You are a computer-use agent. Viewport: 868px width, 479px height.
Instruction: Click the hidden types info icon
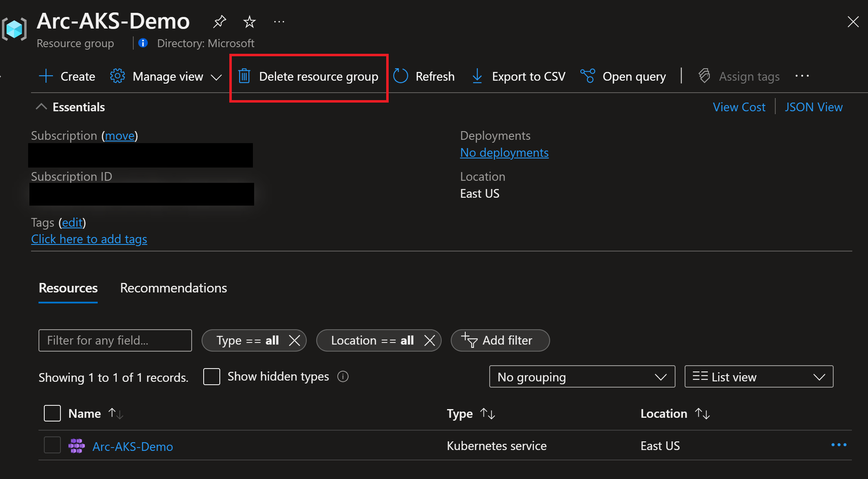343,376
